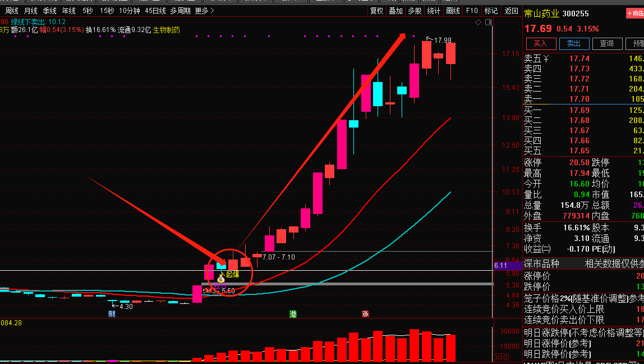Click the 财 marker below the chart
This screenshot has width=644, height=364.
(x=112, y=314)
